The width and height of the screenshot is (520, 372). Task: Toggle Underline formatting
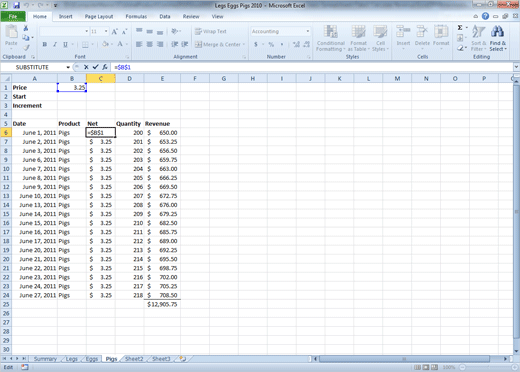coord(65,44)
